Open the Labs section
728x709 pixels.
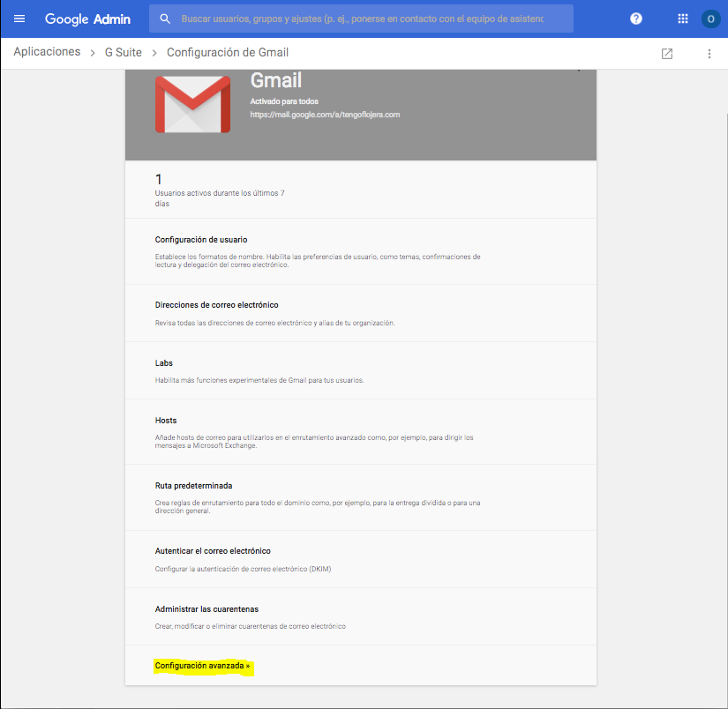tap(361, 370)
